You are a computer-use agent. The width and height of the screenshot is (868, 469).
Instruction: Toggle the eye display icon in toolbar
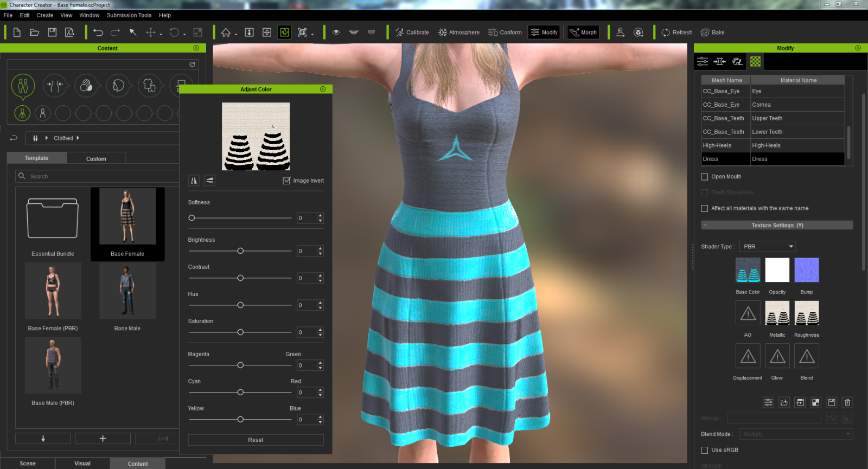tap(336, 33)
